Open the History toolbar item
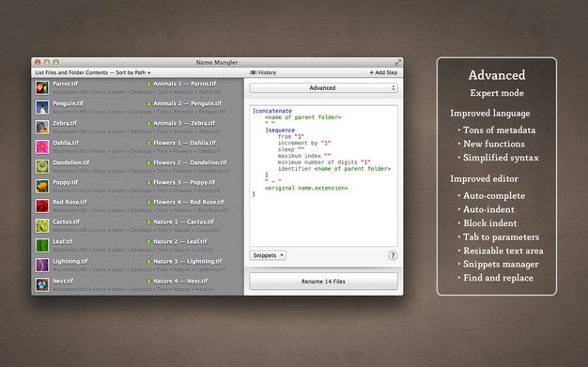 [x=263, y=72]
